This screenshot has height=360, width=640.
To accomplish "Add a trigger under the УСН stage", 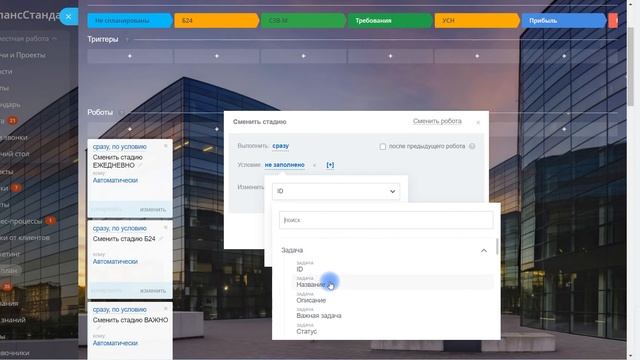I will pyautogui.click(x=477, y=56).
